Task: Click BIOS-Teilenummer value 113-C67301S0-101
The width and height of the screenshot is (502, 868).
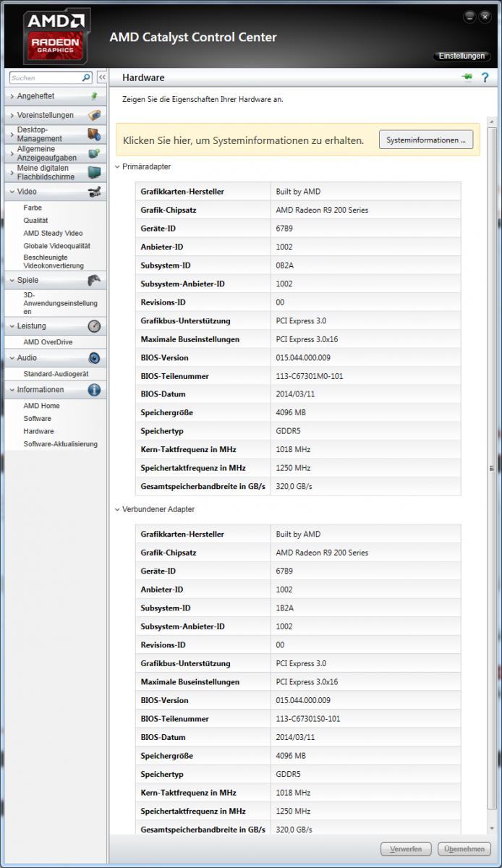Action: [308, 719]
